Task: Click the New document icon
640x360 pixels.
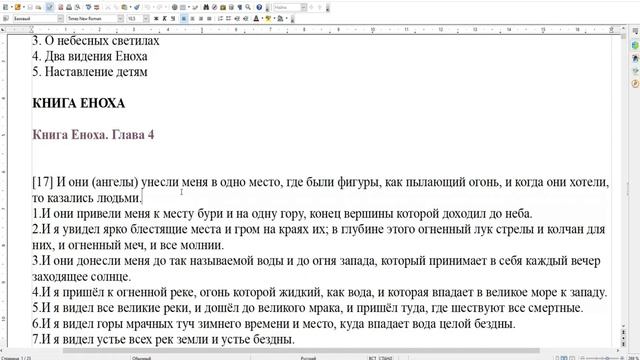Action: pos(6,7)
